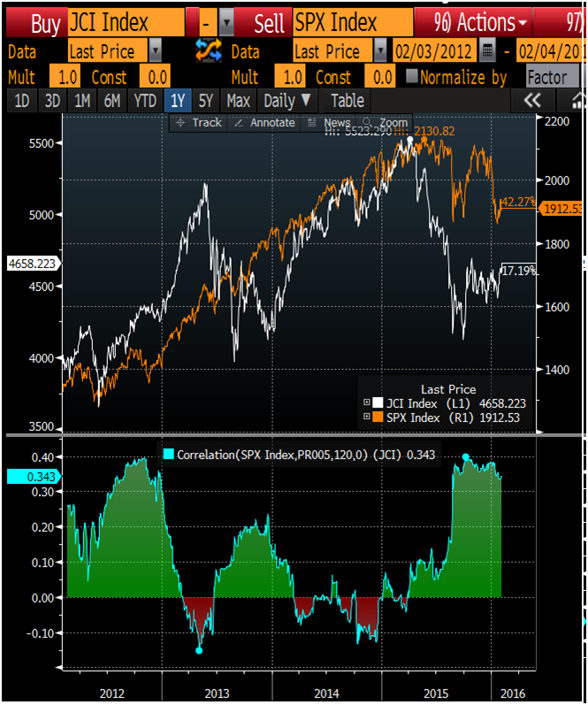The image size is (588, 705).
Task: Click the JCI high point marker
Action: pyautogui.click(x=410, y=140)
